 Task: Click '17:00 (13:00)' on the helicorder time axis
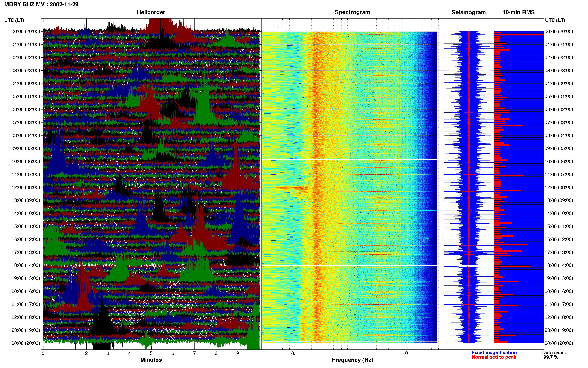click(x=26, y=252)
